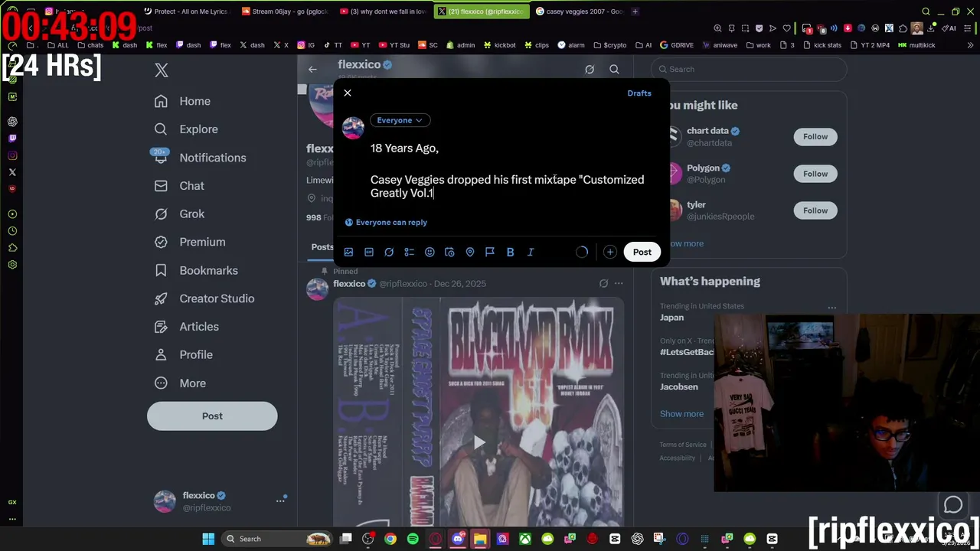This screenshot has width=980, height=551.
Task: Open Xbox app from the taskbar
Action: coord(525,539)
